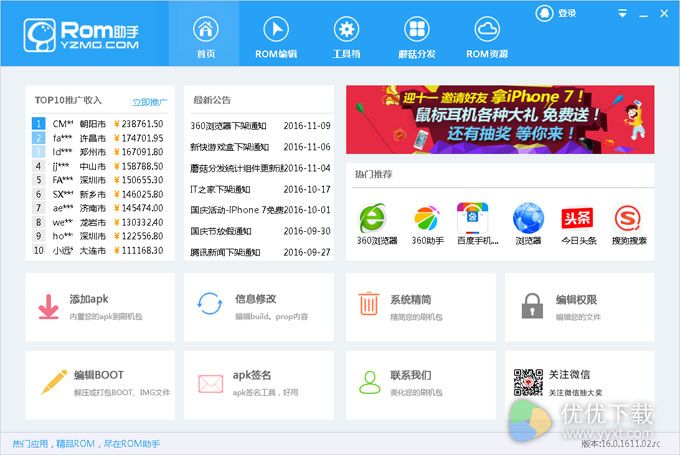This screenshot has width=680, height=455.
Task: Open the 国庆节放假通知 announcement
Action: pos(221,231)
